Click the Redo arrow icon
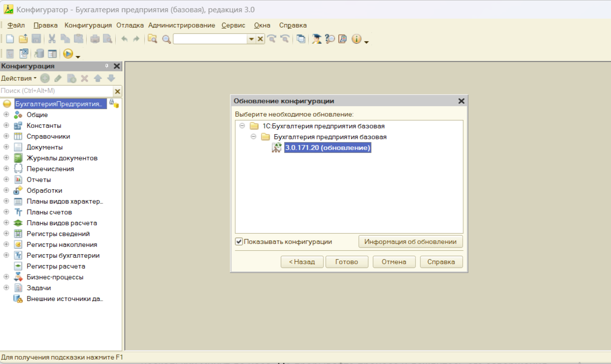The width and height of the screenshot is (611, 364). [136, 39]
